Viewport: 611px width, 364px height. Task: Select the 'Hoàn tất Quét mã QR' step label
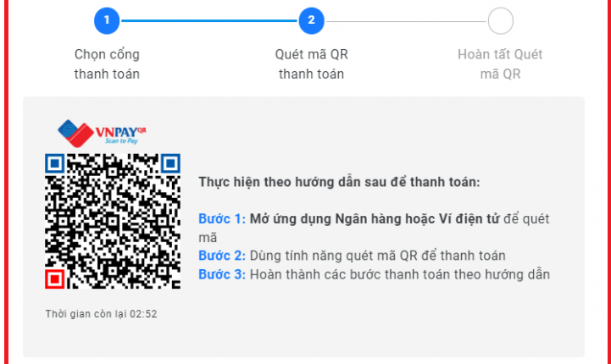(x=500, y=64)
